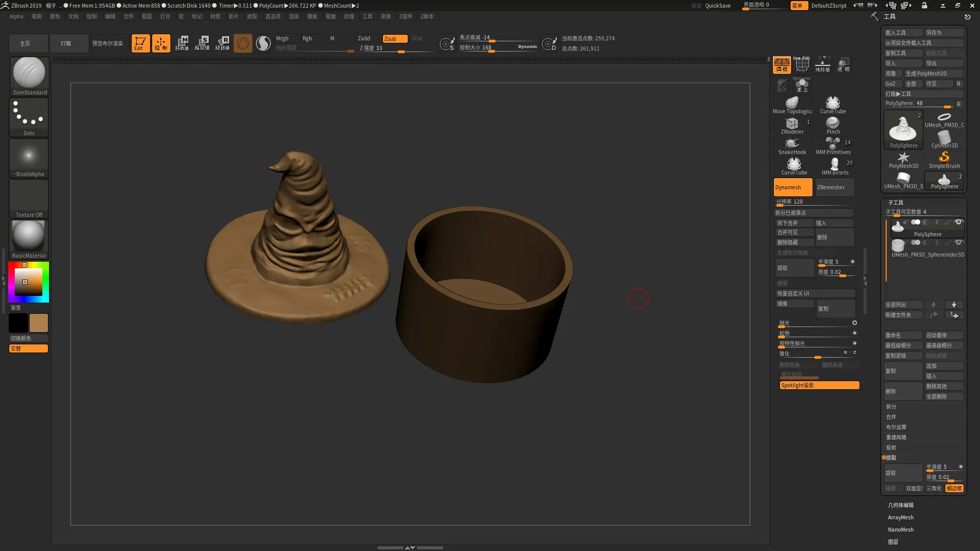Select the ZModeler brush icon
980x551 pixels.
(792, 124)
